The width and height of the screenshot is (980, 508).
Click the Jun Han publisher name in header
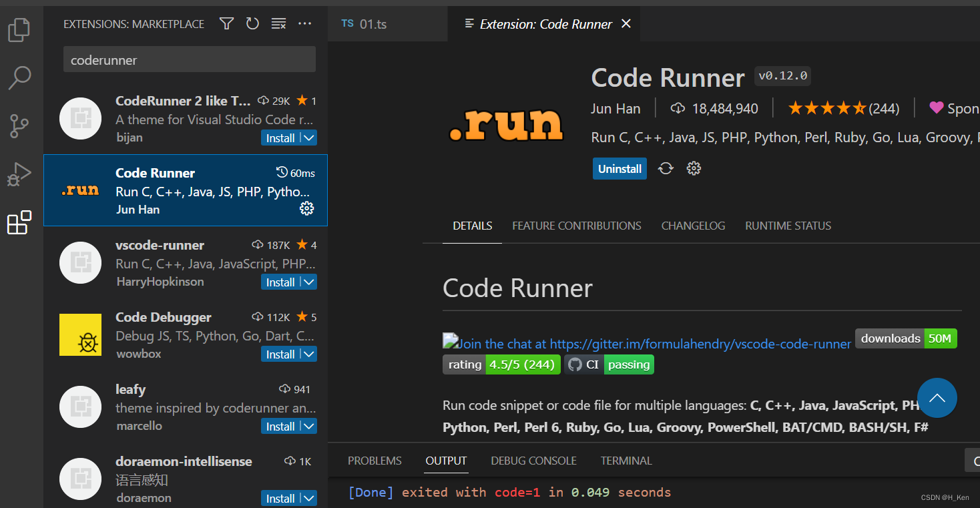pos(616,108)
